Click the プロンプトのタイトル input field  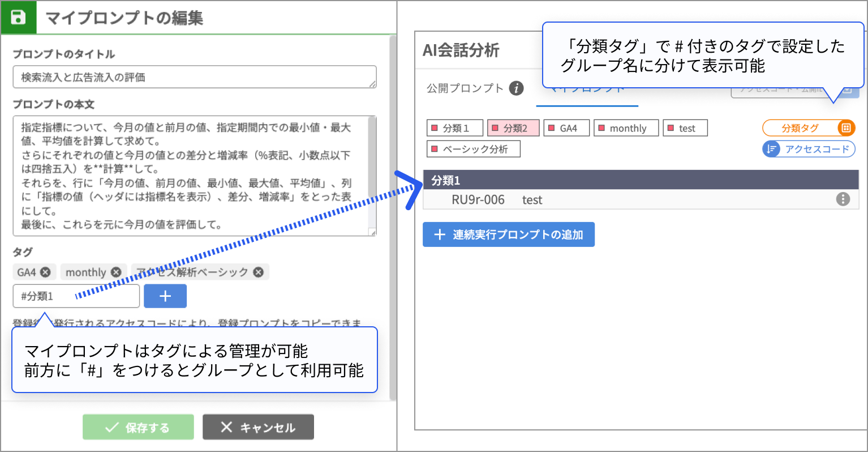click(x=194, y=77)
